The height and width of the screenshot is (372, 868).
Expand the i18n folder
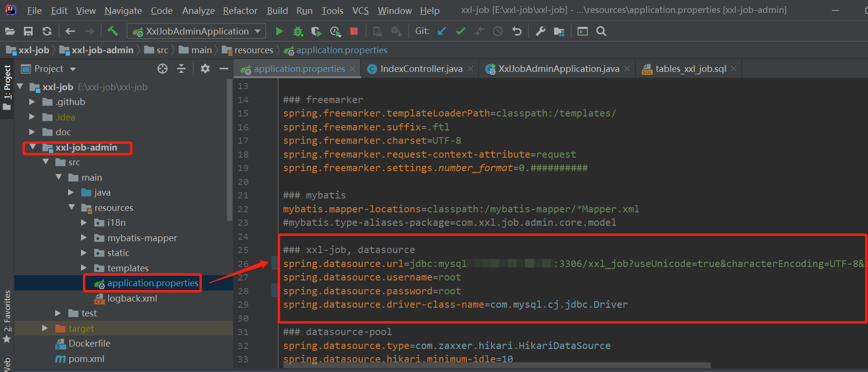[x=84, y=222]
